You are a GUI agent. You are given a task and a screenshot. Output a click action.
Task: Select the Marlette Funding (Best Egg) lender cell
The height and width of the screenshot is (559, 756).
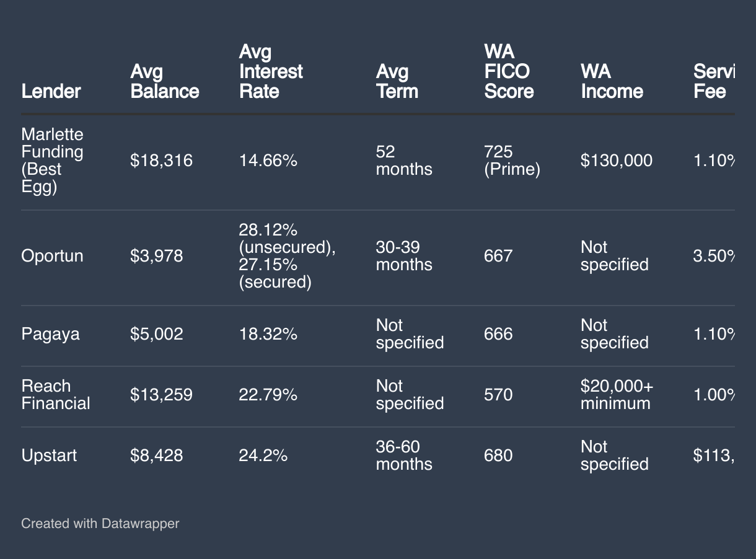pos(52,161)
